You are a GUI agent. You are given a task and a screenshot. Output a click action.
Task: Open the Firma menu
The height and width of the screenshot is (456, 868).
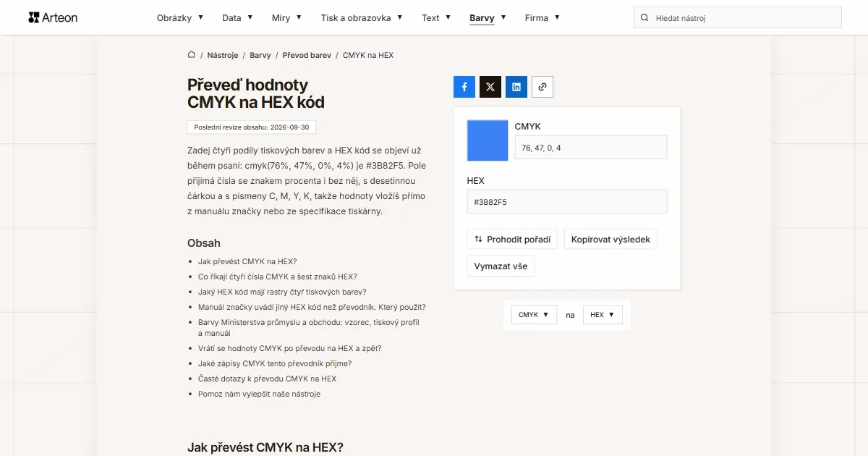(542, 17)
